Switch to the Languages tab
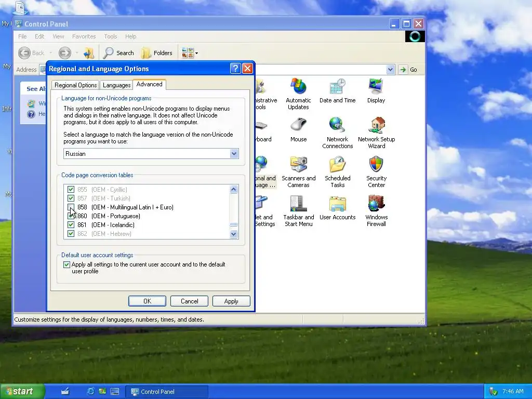 pyautogui.click(x=117, y=85)
